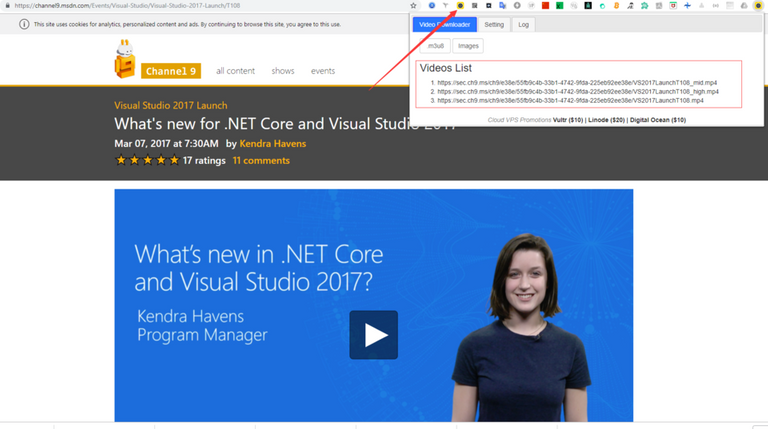Switch to the Setting tab
The height and width of the screenshot is (429, 768).
pos(494,24)
